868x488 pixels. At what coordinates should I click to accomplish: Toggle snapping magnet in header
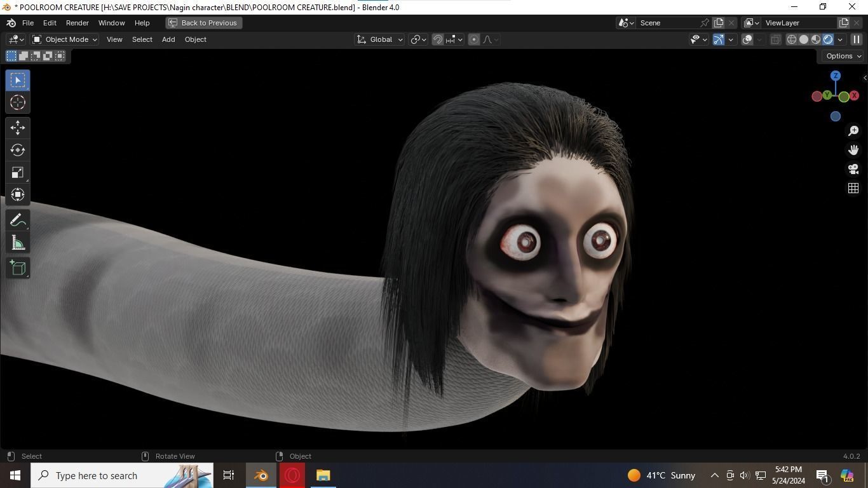438,39
